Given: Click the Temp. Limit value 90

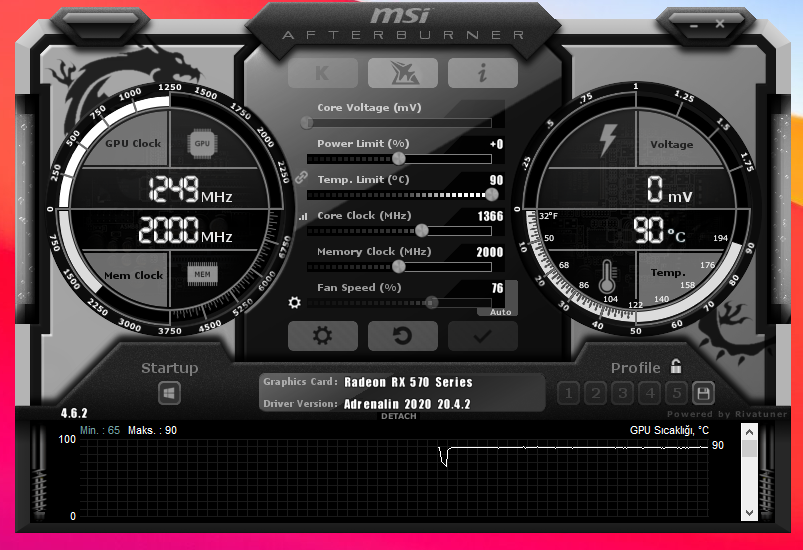Looking at the screenshot, I should (496, 180).
